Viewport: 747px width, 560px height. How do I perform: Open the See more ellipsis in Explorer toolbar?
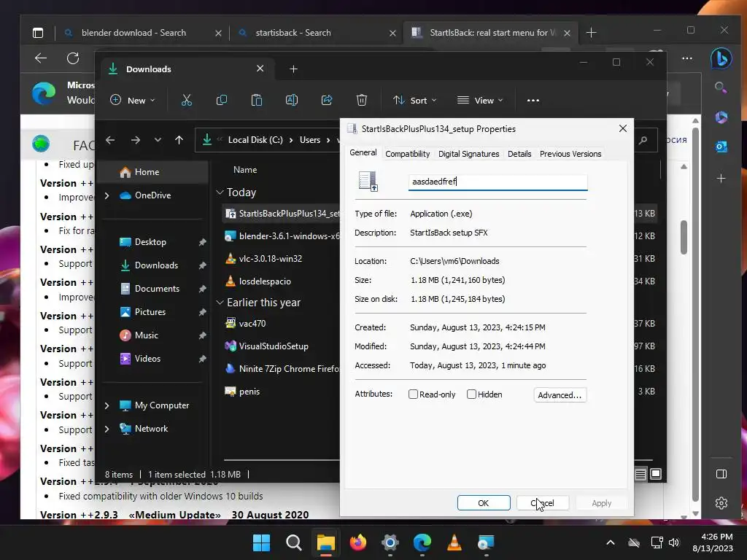[x=533, y=101]
